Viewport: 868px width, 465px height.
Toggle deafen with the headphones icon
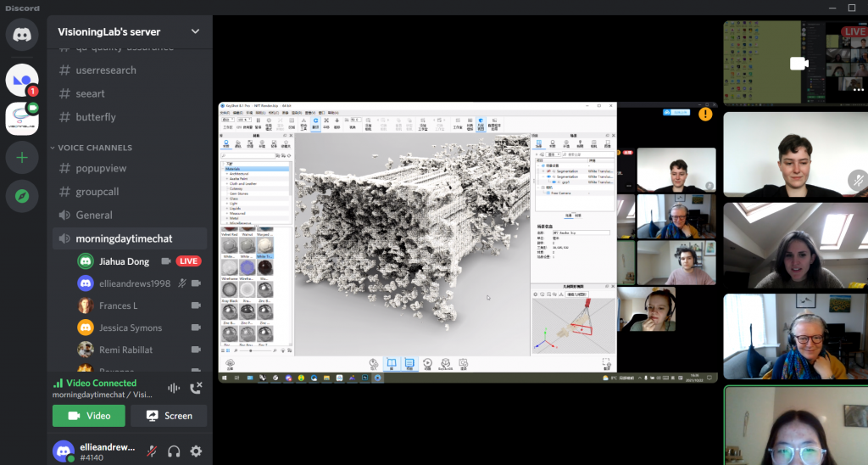coord(174,451)
